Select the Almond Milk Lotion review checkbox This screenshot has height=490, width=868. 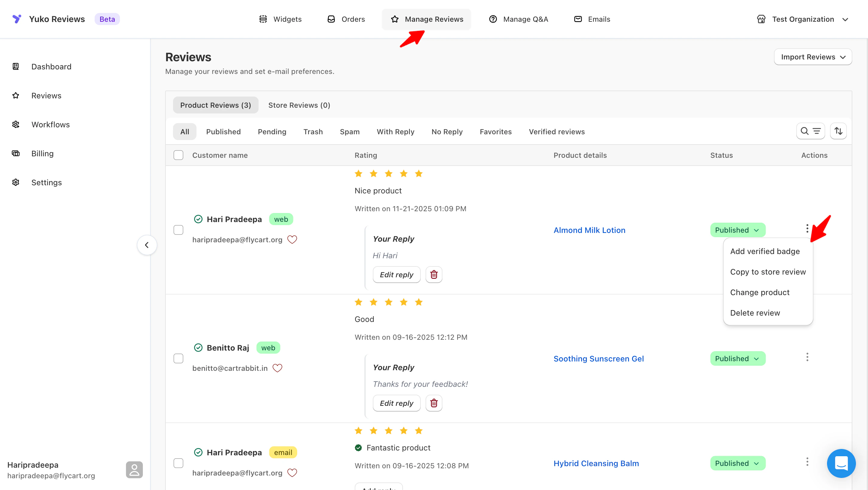click(178, 230)
